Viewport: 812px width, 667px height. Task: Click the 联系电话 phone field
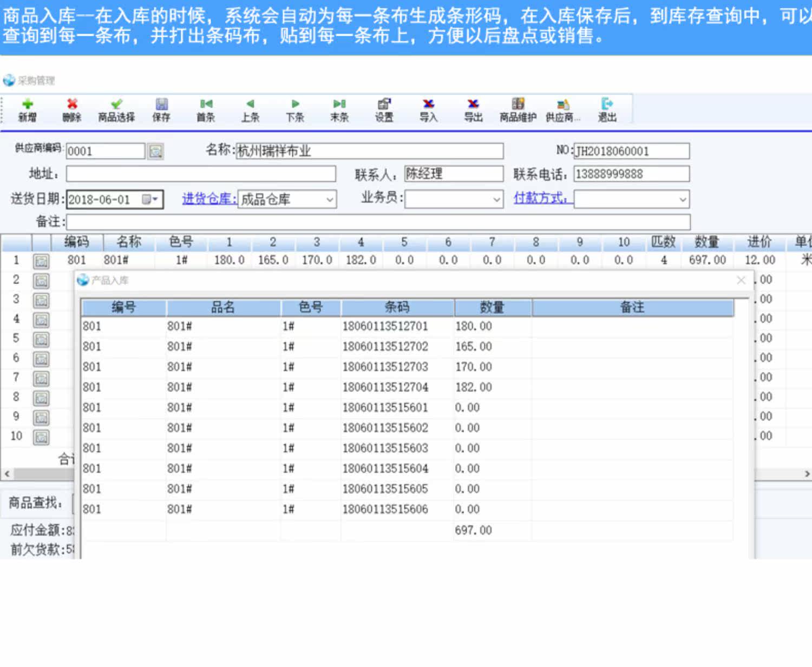(x=632, y=174)
